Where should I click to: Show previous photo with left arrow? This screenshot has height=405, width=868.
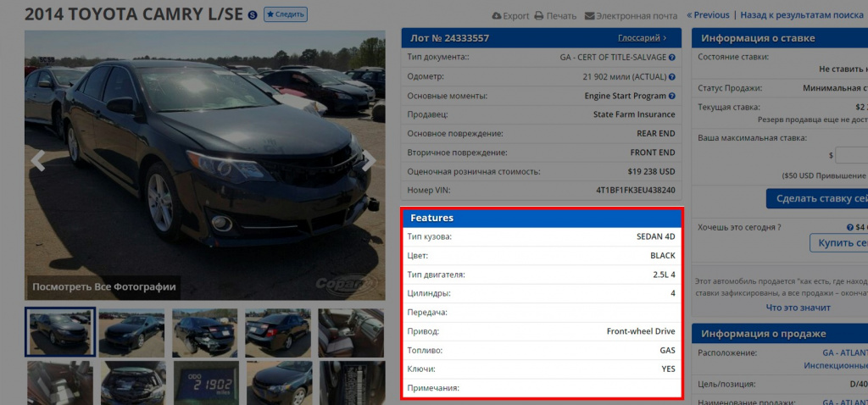click(37, 160)
